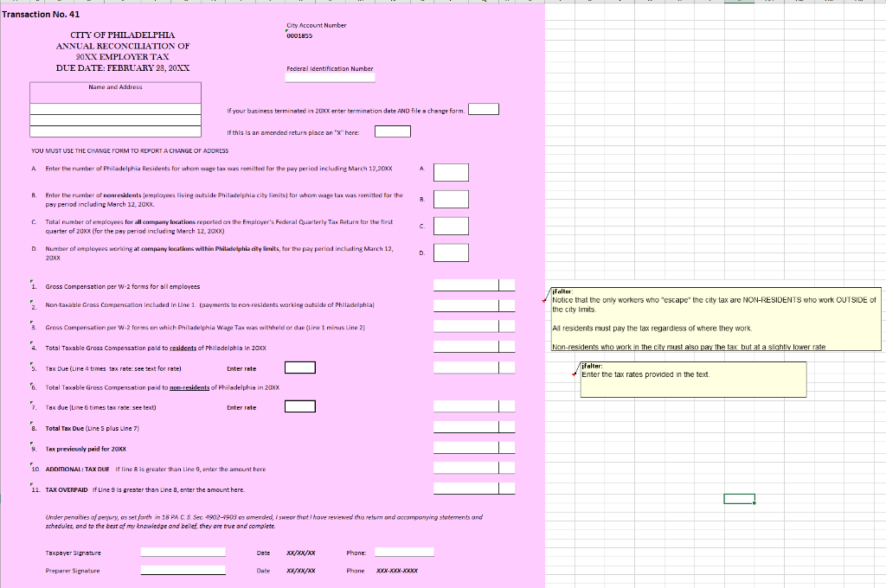886x588 pixels.
Task: Select the top Name and Address entry line
Action: pos(115,107)
